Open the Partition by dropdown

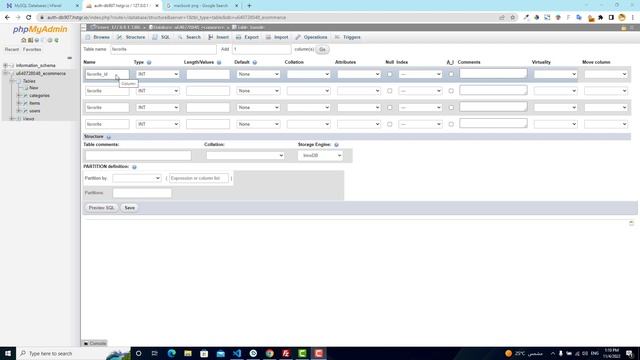coord(136,178)
